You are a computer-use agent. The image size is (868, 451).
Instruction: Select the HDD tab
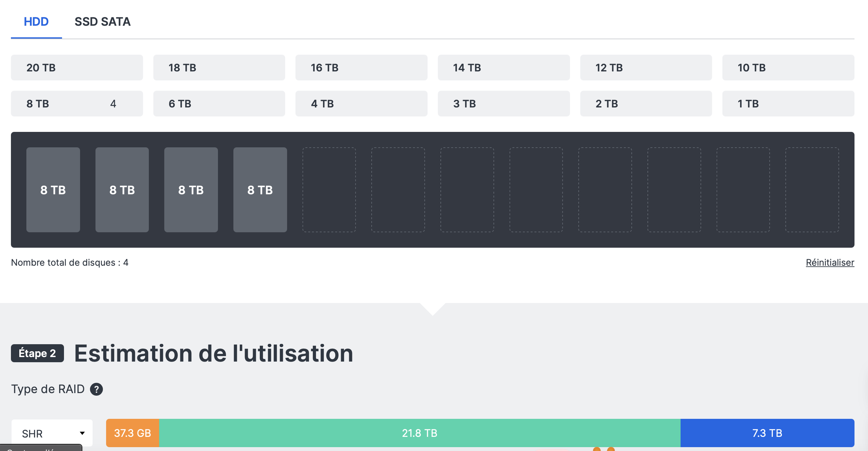coord(36,22)
